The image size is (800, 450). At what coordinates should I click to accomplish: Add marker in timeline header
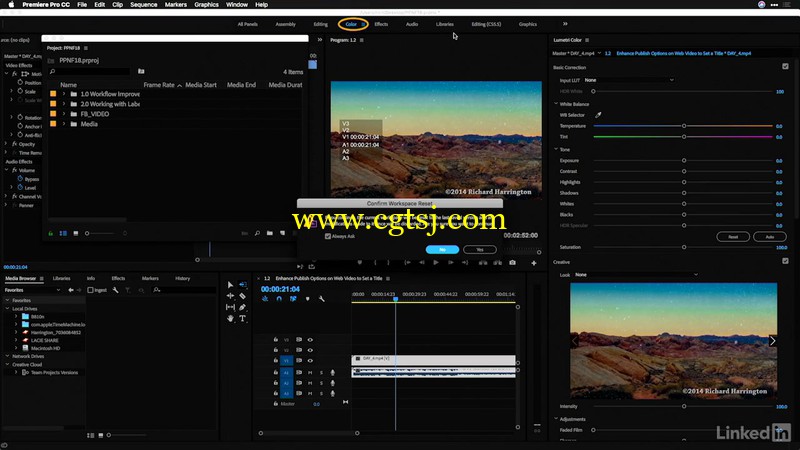pyautogui.click(x=307, y=299)
